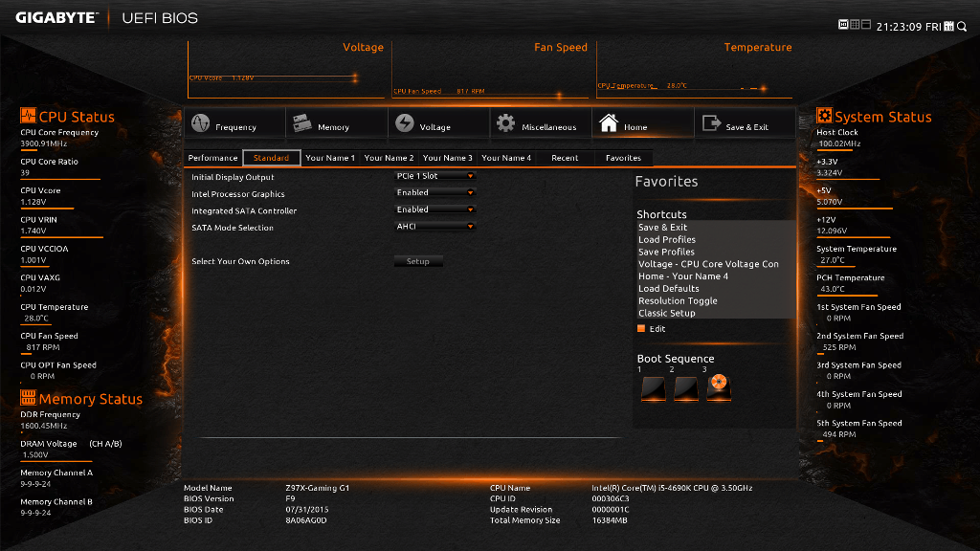Click the CPU Status header icon
980x551 pixels.
[x=28, y=116]
